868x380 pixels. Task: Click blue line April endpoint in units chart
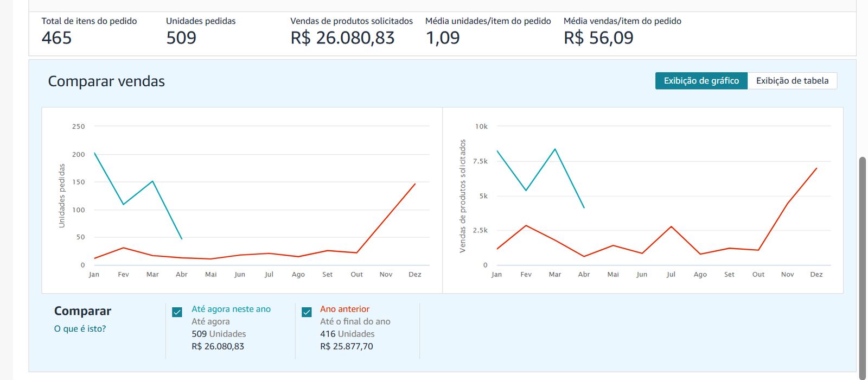182,239
